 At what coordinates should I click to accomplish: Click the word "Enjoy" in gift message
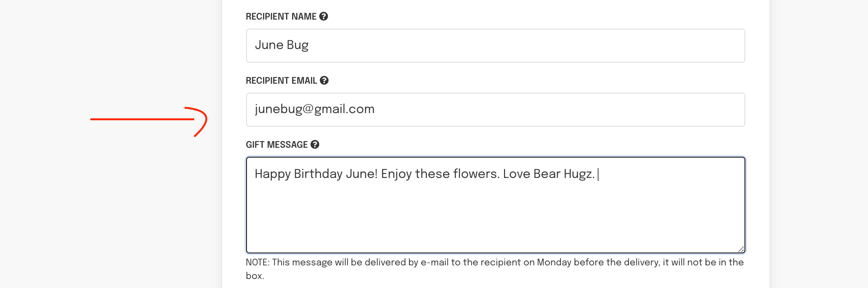396,174
